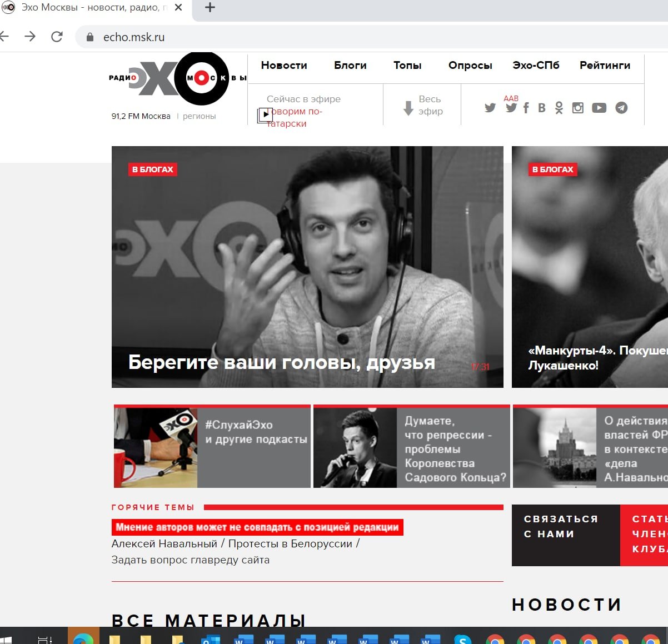
Task: Click the ГОРЯЧИЕ ТЕМЫ heading
Action: point(153,507)
